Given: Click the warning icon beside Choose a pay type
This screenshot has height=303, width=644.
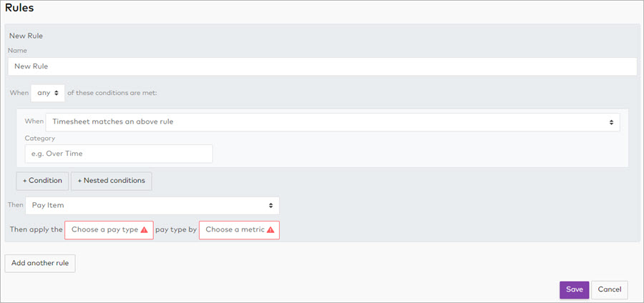Looking at the screenshot, I should [x=145, y=230].
